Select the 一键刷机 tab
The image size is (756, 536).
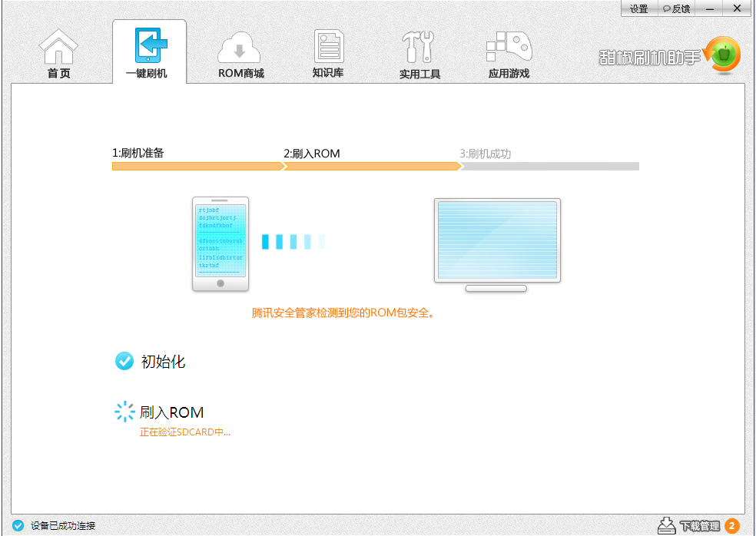pyautogui.click(x=149, y=52)
